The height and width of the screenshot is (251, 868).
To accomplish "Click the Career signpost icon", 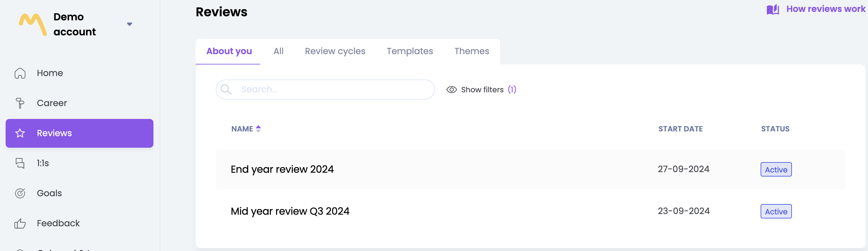I will tap(20, 103).
